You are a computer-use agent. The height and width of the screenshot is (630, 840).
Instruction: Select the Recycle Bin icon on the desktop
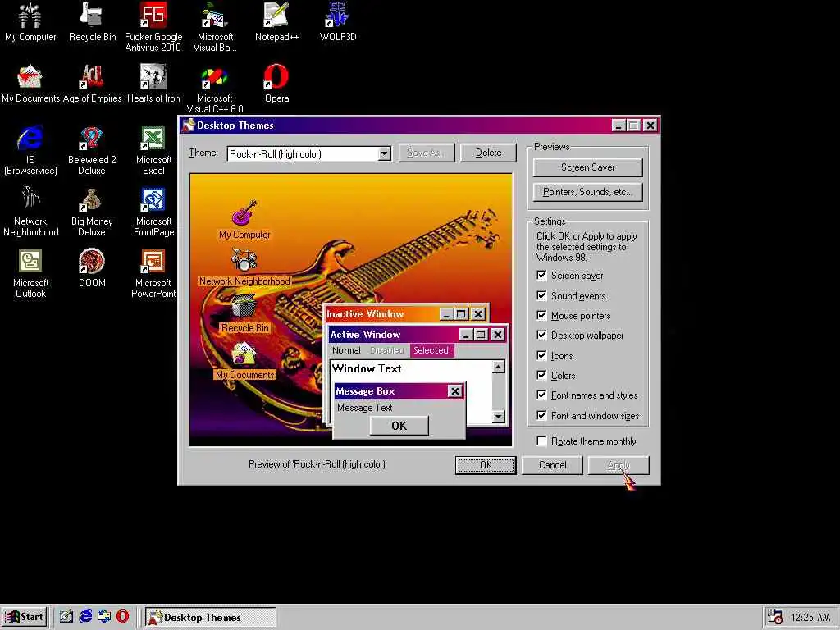[92, 22]
